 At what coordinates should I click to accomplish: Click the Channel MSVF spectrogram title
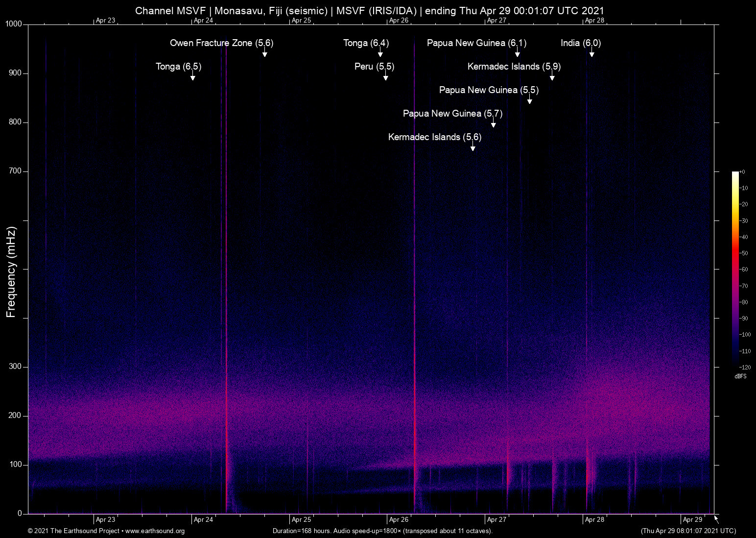click(370, 10)
